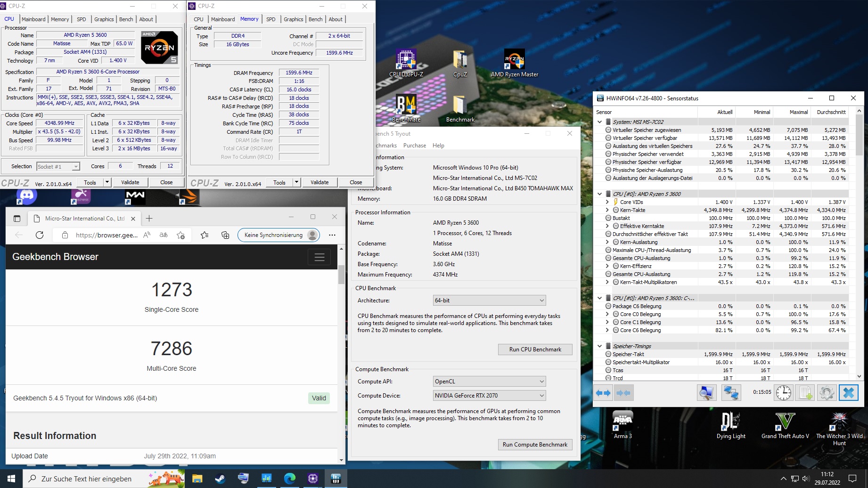Switch to SPD tab in CPU-Z Memory window
The image size is (868, 488).
tap(271, 19)
